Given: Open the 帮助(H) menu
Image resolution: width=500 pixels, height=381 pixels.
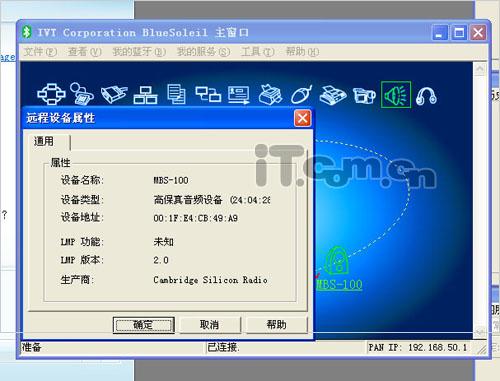Looking at the screenshot, I should pos(302,52).
